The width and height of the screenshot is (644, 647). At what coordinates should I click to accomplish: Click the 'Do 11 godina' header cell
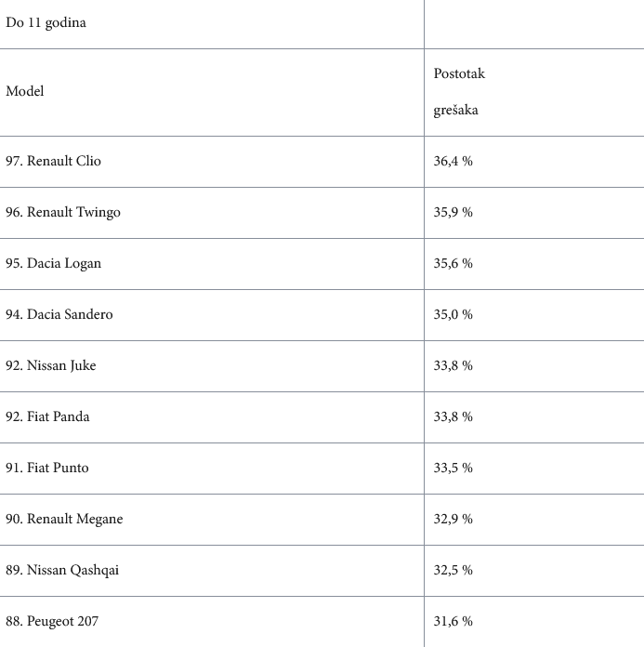tap(46, 23)
